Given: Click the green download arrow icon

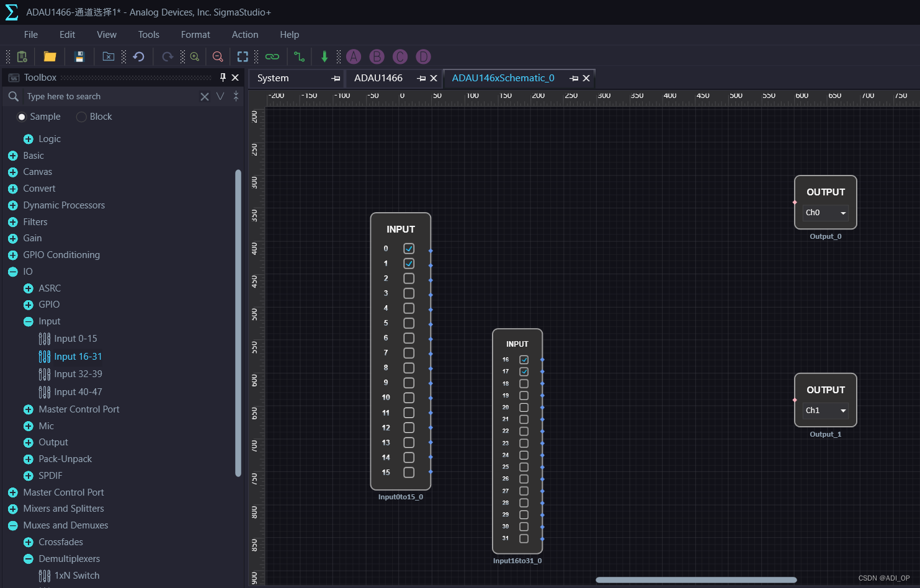Looking at the screenshot, I should point(324,57).
